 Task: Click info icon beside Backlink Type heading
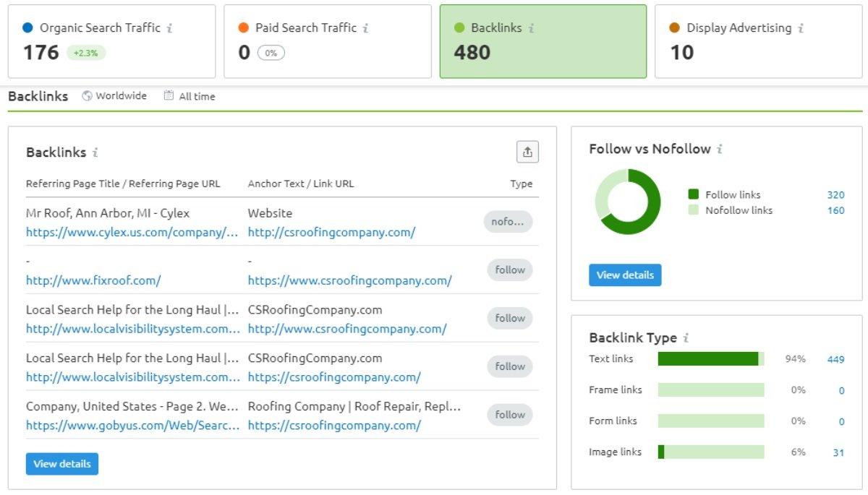point(686,337)
